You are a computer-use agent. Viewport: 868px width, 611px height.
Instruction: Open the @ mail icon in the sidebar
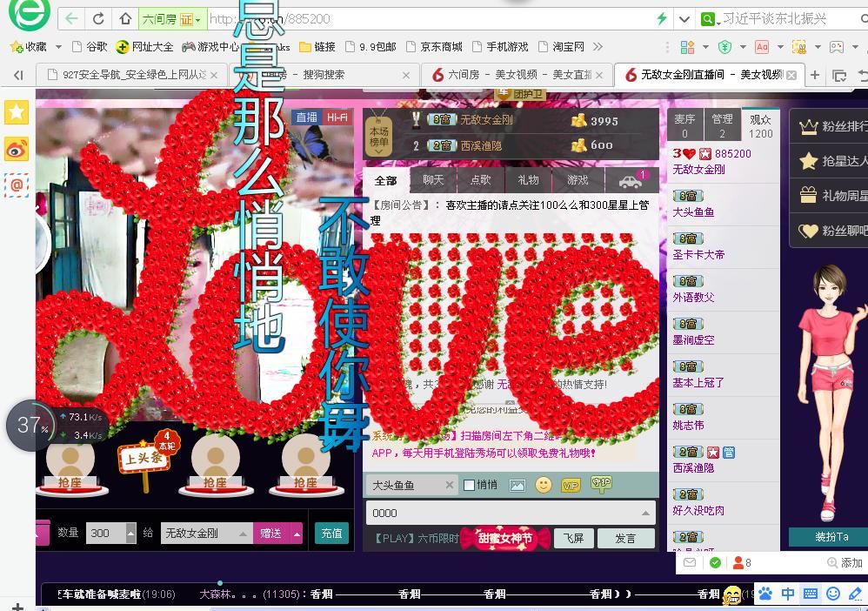[17, 185]
